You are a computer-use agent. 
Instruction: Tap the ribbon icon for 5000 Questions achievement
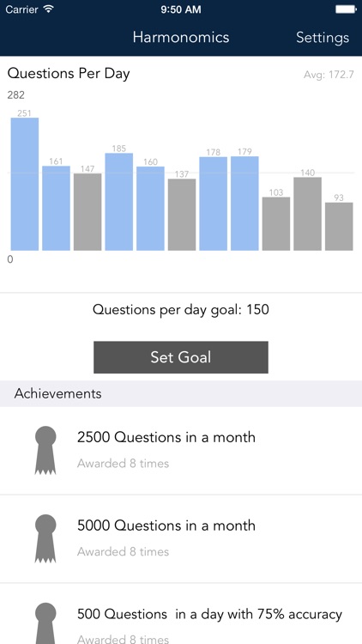point(45,538)
